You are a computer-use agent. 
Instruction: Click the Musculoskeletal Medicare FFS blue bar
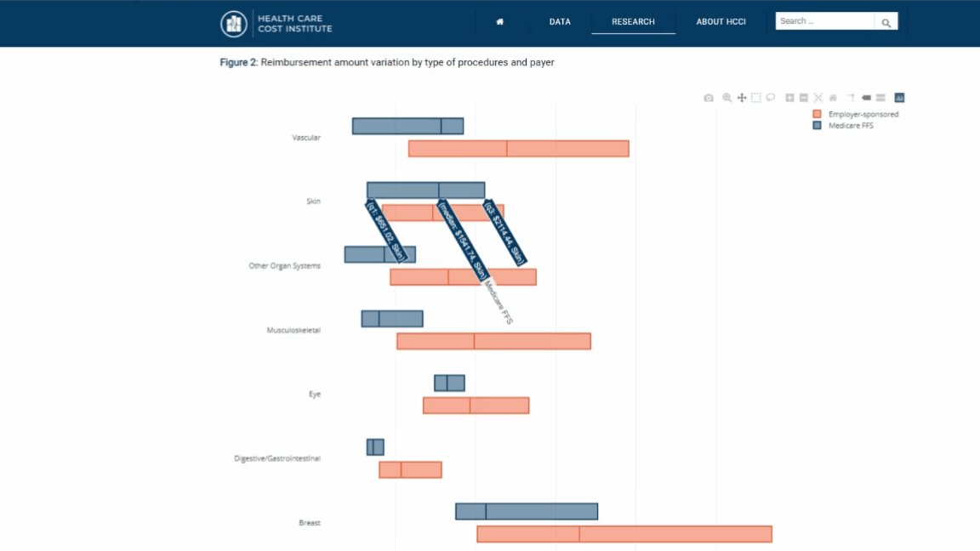tap(392, 319)
